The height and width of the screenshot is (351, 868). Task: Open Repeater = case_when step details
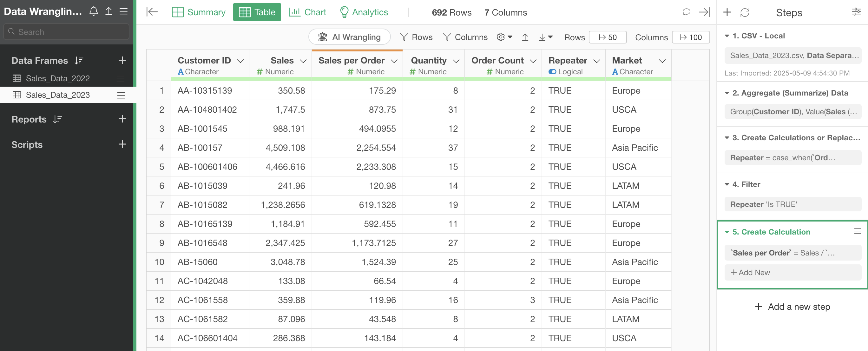coord(793,157)
